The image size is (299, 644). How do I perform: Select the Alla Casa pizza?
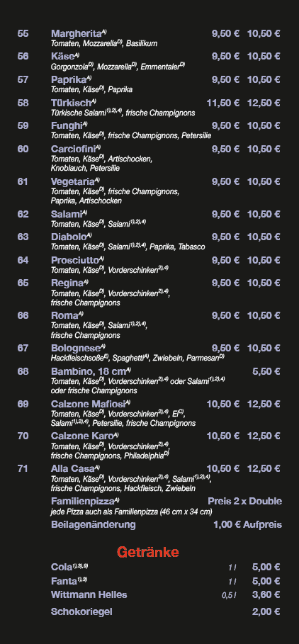point(75,468)
